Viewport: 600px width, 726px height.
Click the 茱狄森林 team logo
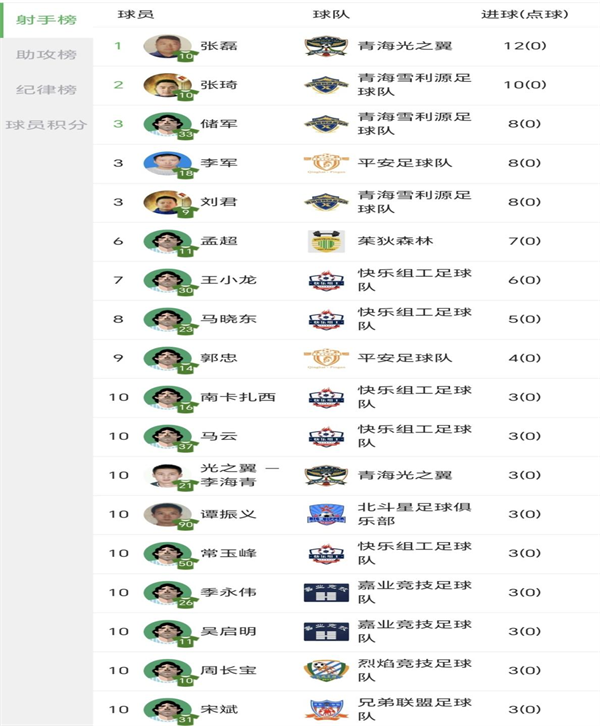point(326,241)
